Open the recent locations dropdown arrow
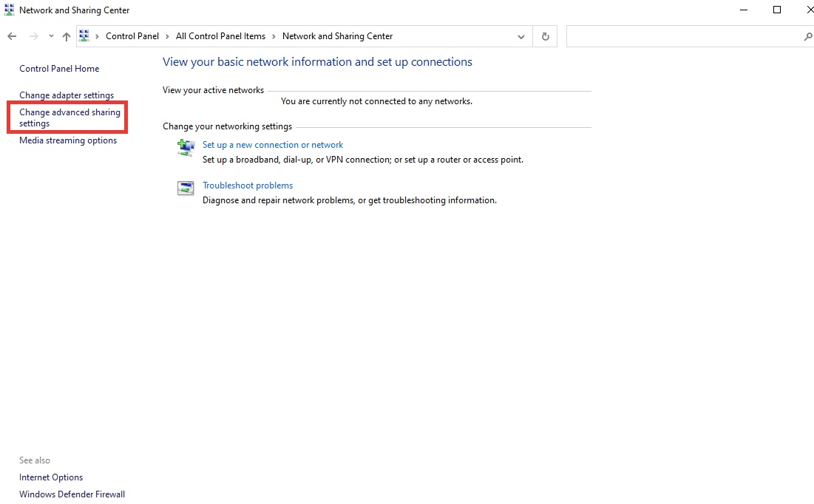The image size is (814, 504). click(x=51, y=36)
